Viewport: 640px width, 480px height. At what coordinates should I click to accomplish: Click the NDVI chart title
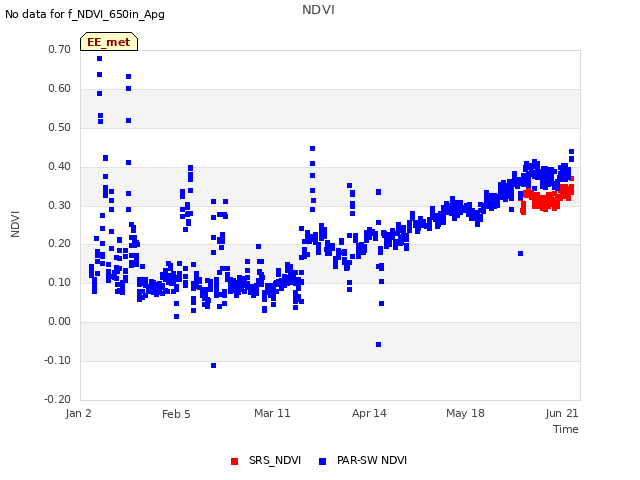[318, 10]
